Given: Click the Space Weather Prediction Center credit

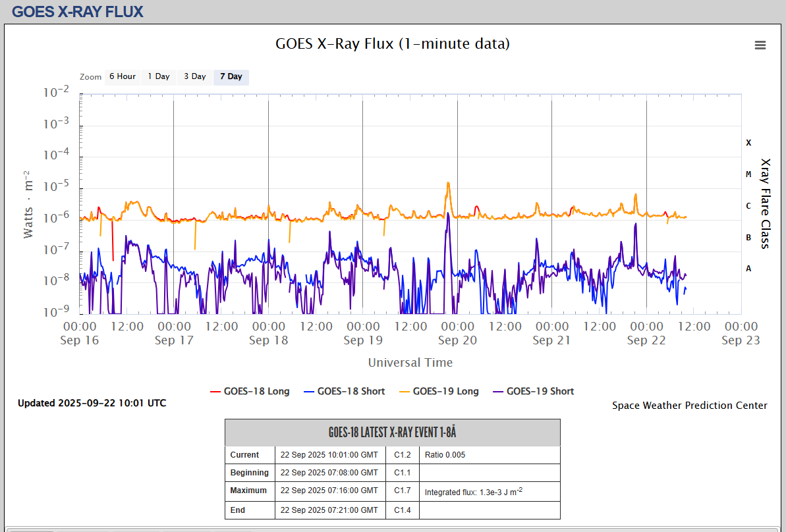Looking at the screenshot, I should (689, 406).
